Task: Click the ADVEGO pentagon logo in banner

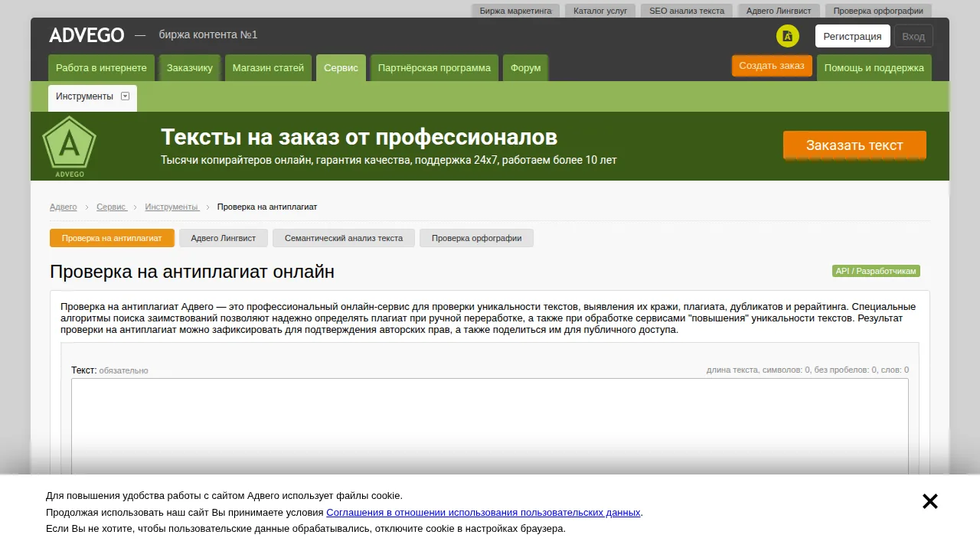Action: [x=70, y=145]
